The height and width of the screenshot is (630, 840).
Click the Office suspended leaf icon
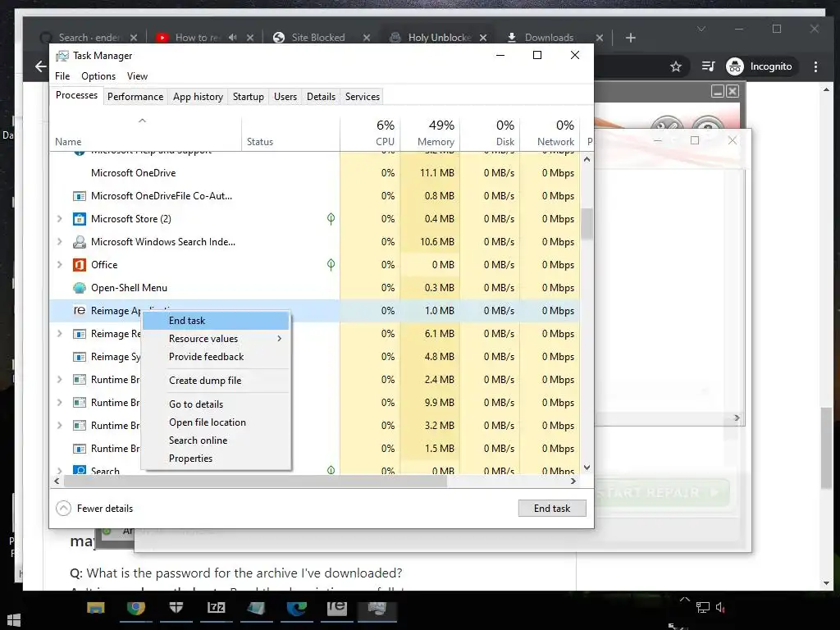pyautogui.click(x=331, y=265)
